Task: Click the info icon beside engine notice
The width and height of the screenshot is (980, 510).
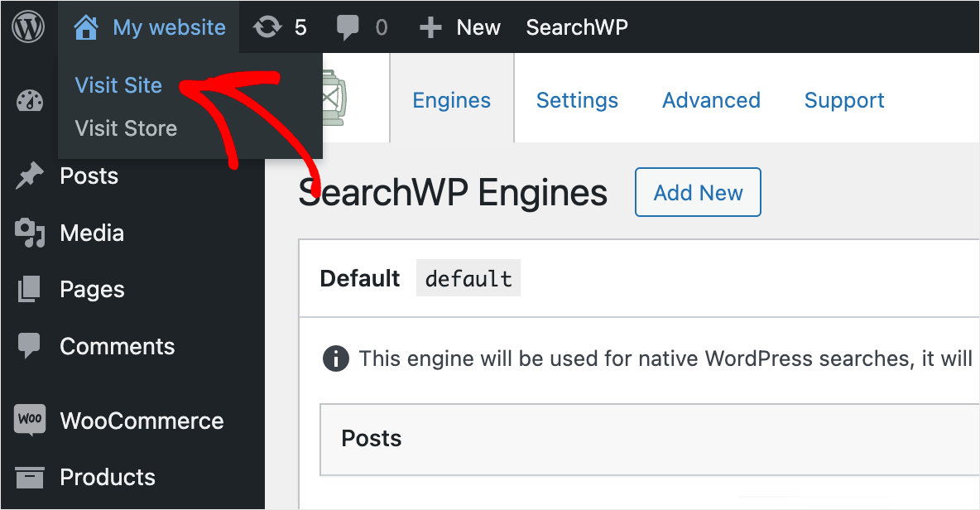Action: tap(335, 358)
